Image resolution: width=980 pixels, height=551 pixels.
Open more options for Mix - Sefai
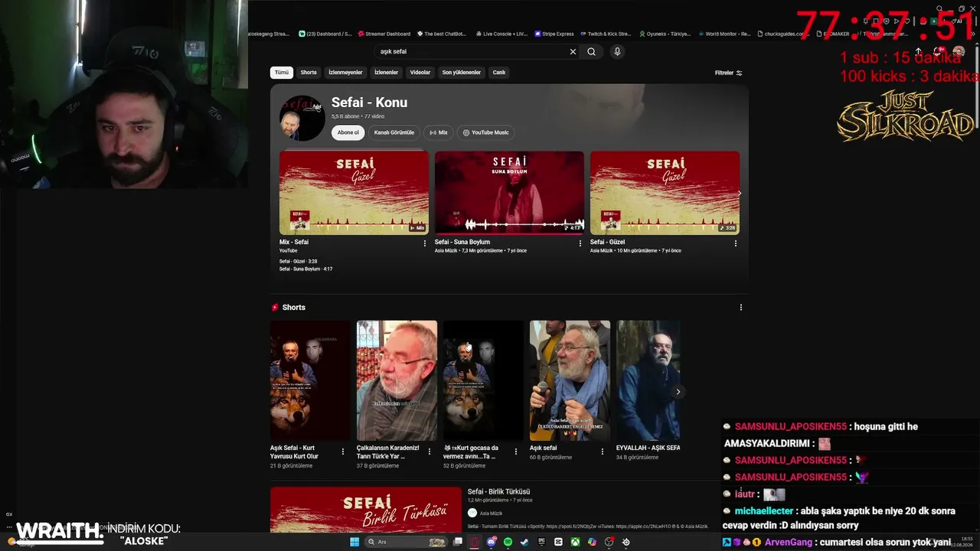[x=425, y=243]
